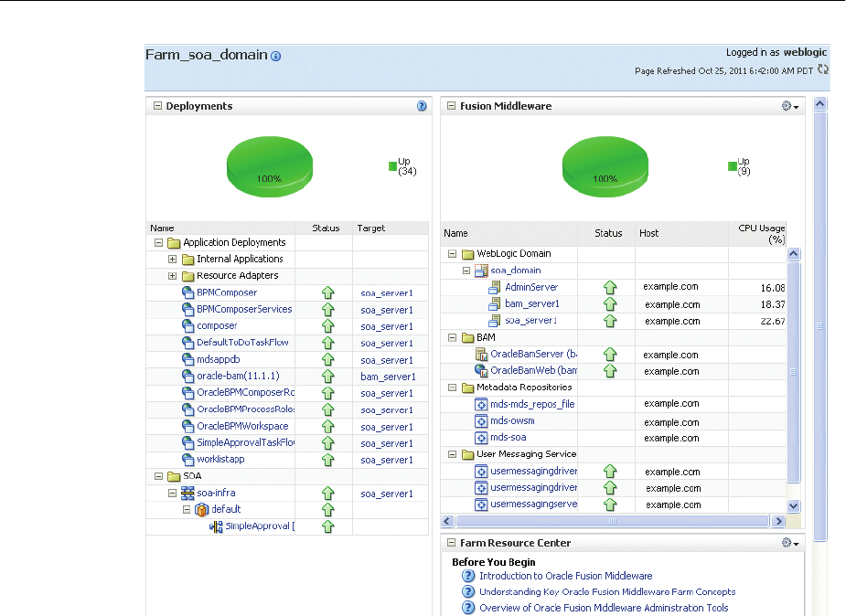Click the bam_server1 server icon
Viewport: 846px width, 616px height.
(x=494, y=304)
